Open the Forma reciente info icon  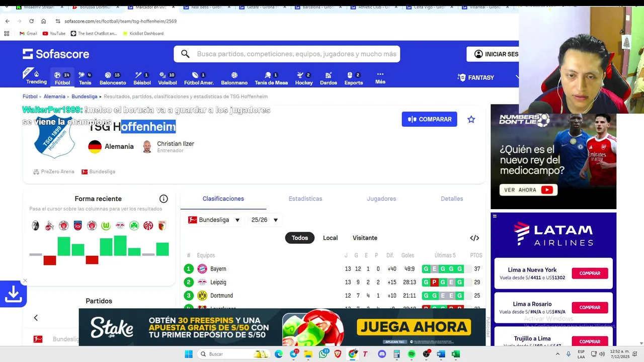point(164,199)
